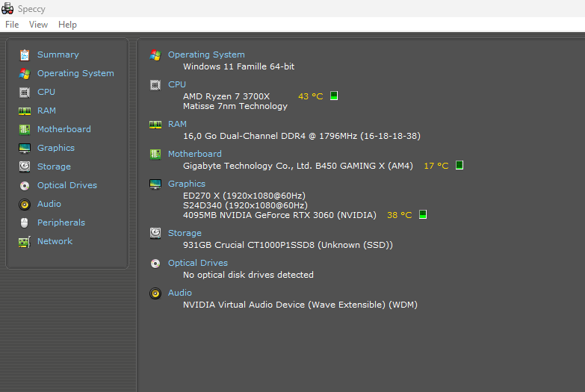585x392 pixels.
Task: Click the green temperature indicator next to 43 °C
Action: (x=334, y=96)
